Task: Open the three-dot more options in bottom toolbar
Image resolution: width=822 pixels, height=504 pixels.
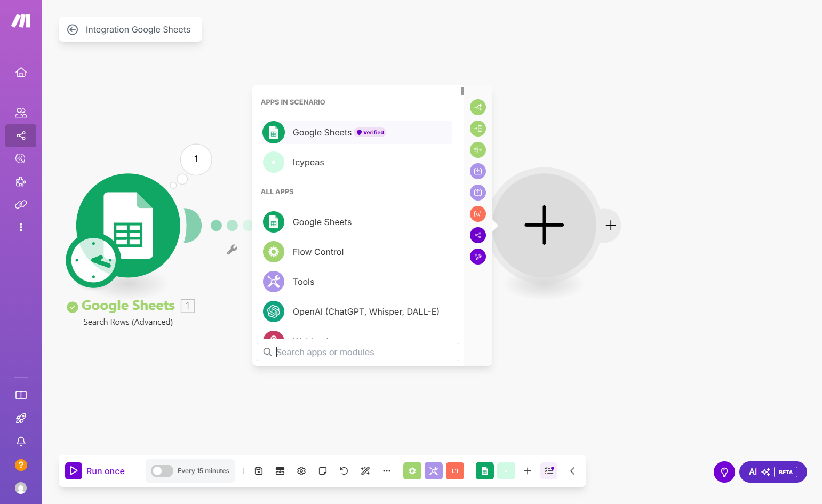Action: point(387,471)
